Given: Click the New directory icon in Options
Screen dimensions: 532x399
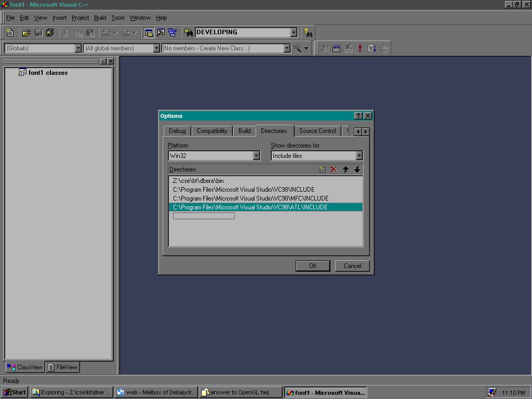Looking at the screenshot, I should pos(323,169).
